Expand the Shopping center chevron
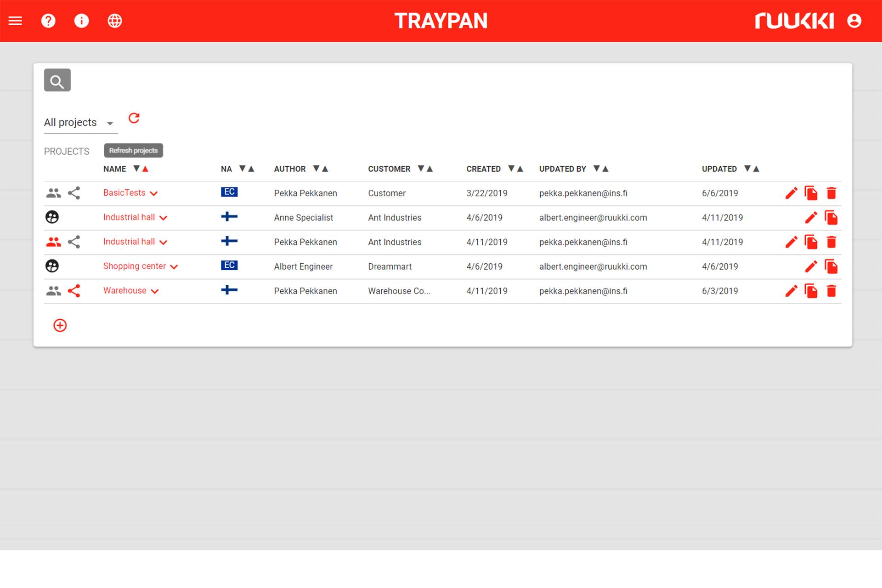The image size is (882, 588). (174, 266)
